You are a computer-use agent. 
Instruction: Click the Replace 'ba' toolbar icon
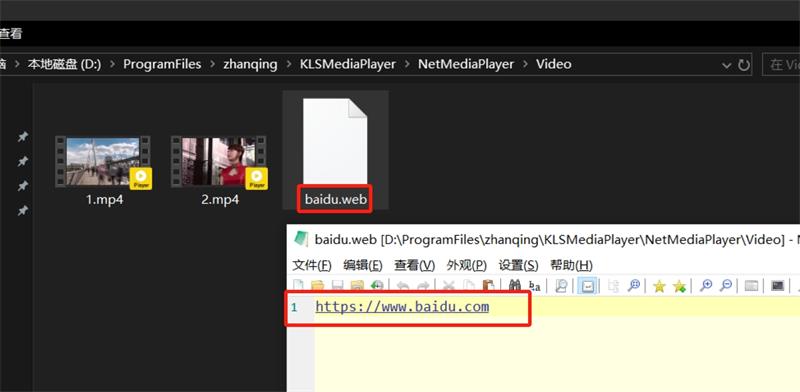535,286
